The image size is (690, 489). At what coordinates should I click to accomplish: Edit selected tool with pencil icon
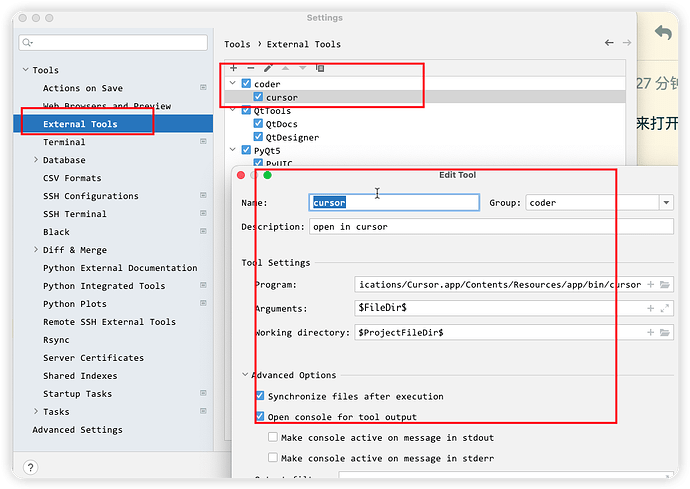click(x=268, y=68)
